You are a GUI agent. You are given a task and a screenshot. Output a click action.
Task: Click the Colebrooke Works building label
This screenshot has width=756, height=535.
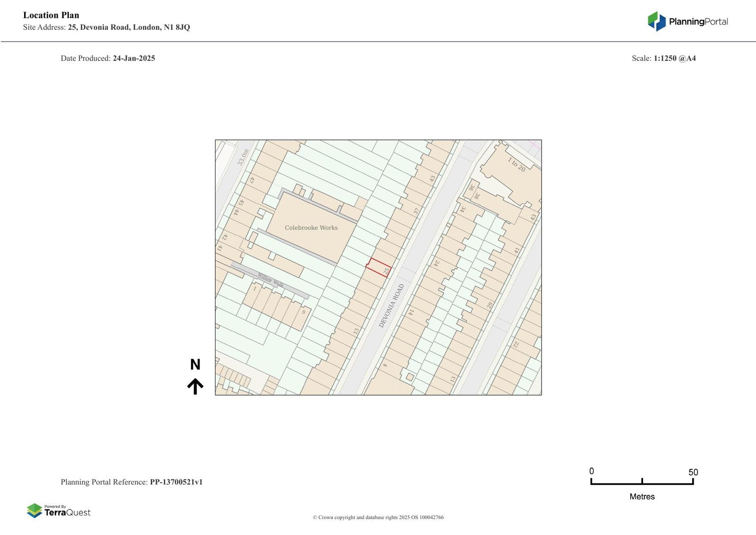[x=311, y=228]
